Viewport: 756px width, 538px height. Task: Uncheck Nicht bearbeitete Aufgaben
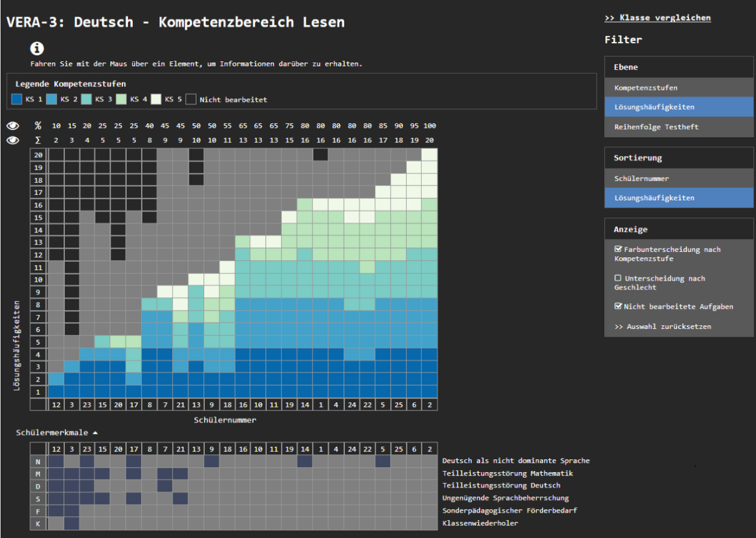pyautogui.click(x=618, y=306)
